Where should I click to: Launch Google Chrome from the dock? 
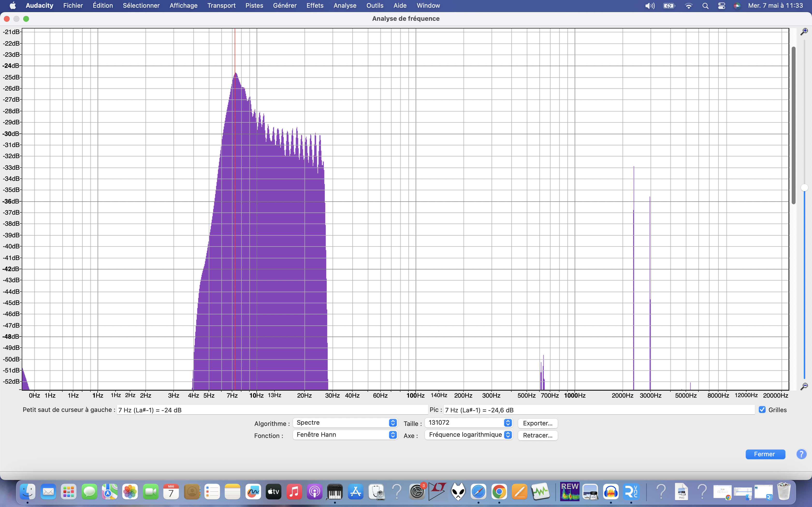coord(499,492)
